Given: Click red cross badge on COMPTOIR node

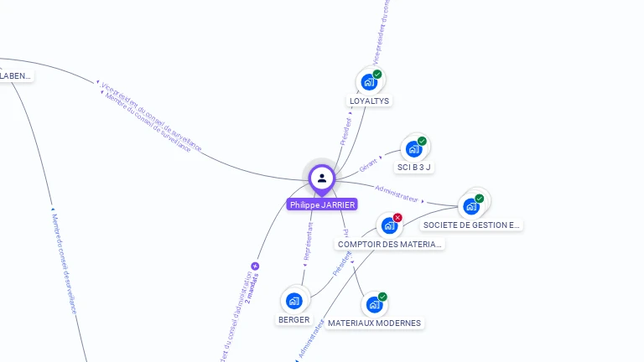Looking at the screenshot, I should 397,218.
